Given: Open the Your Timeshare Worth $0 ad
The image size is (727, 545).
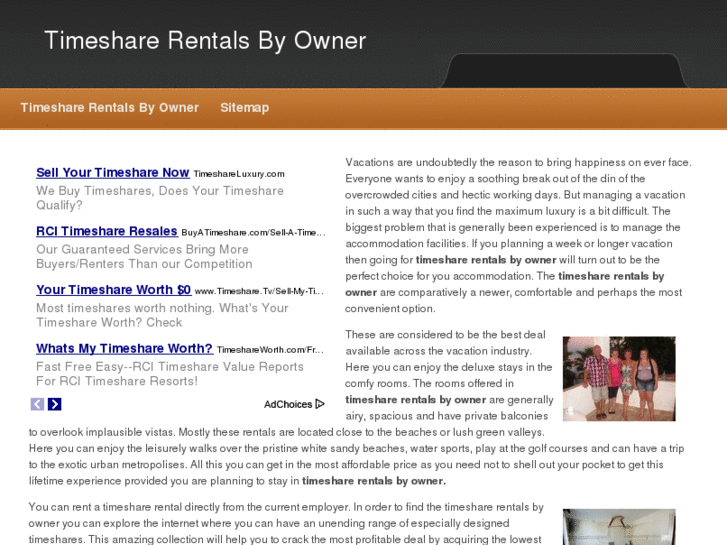Looking at the screenshot, I should click(x=114, y=290).
